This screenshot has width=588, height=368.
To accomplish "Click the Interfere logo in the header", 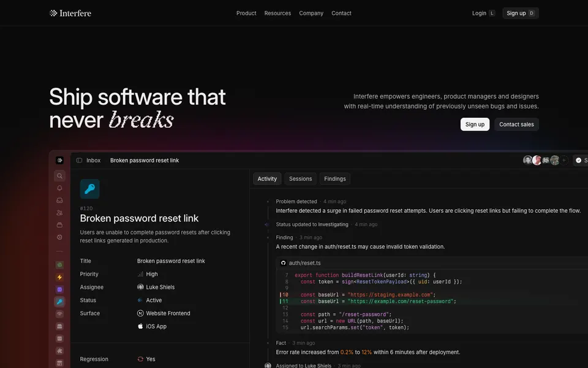I will click(70, 13).
